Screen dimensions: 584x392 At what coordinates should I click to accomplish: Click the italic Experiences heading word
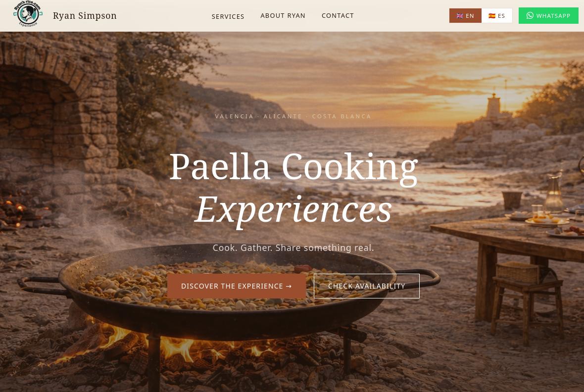click(x=293, y=210)
